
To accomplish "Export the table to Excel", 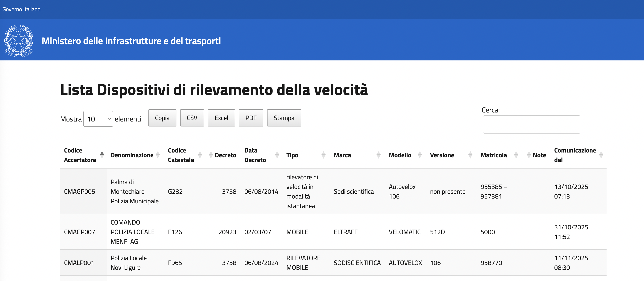I will 221,118.
